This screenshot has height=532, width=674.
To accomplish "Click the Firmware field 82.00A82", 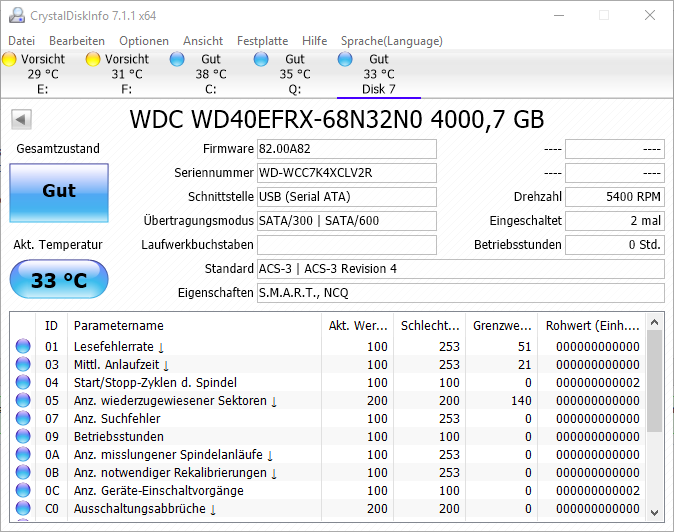I will click(347, 149).
